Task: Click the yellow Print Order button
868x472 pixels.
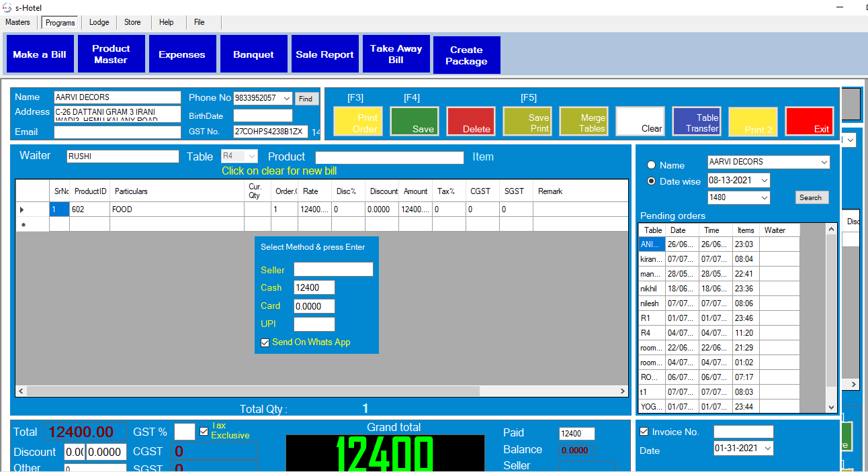Action: [358, 122]
